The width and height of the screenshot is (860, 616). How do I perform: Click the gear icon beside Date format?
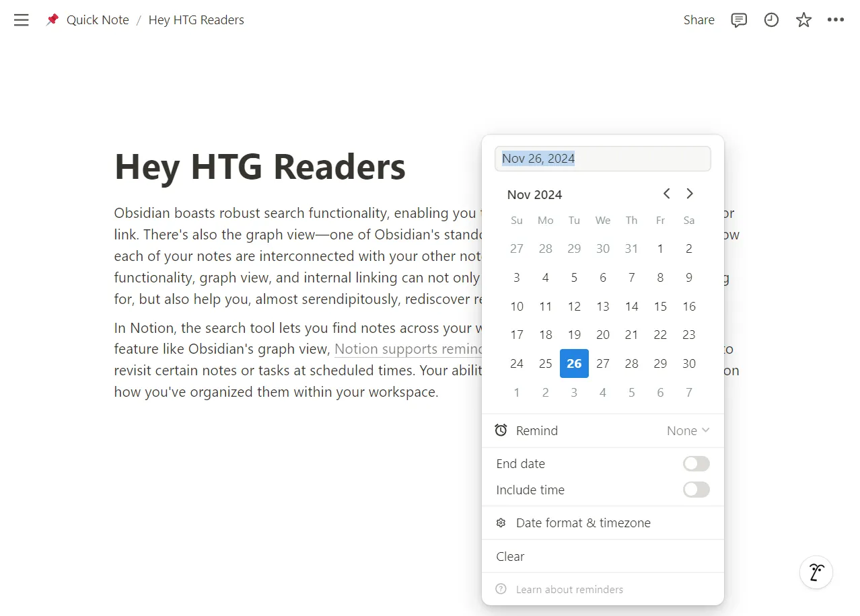[501, 523]
